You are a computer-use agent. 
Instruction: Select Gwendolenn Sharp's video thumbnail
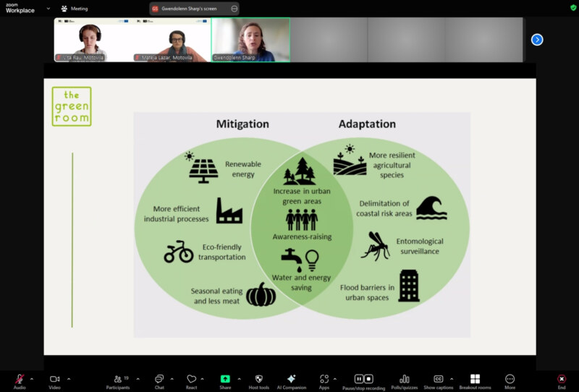(x=250, y=40)
